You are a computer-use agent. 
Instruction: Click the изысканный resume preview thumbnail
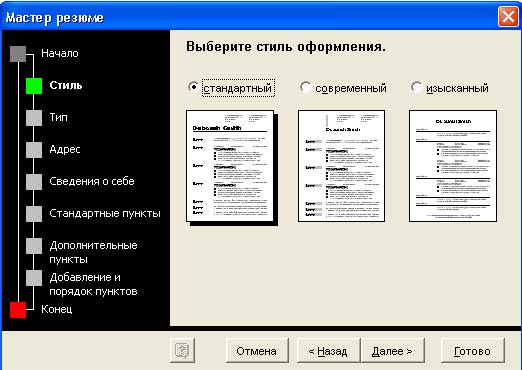coord(453,166)
